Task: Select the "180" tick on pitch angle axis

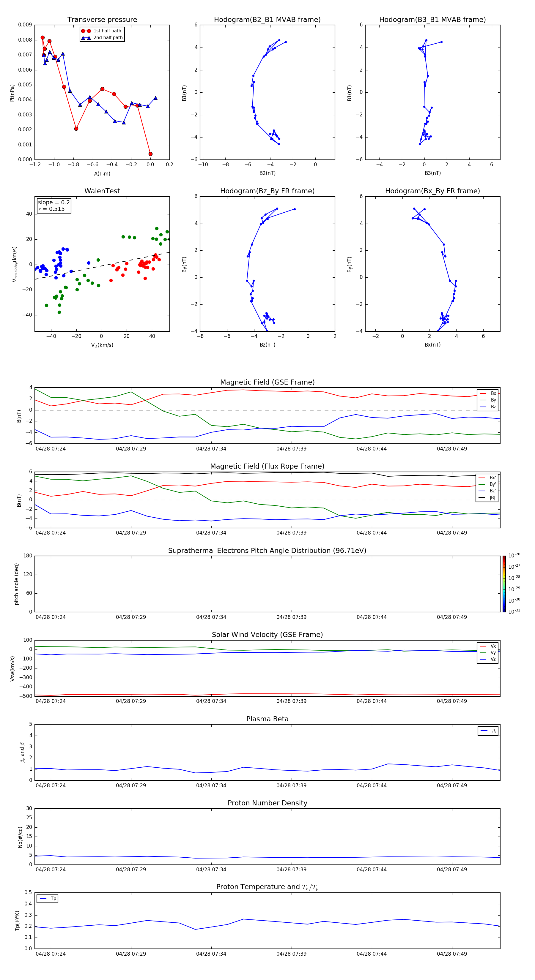Action: point(28,556)
